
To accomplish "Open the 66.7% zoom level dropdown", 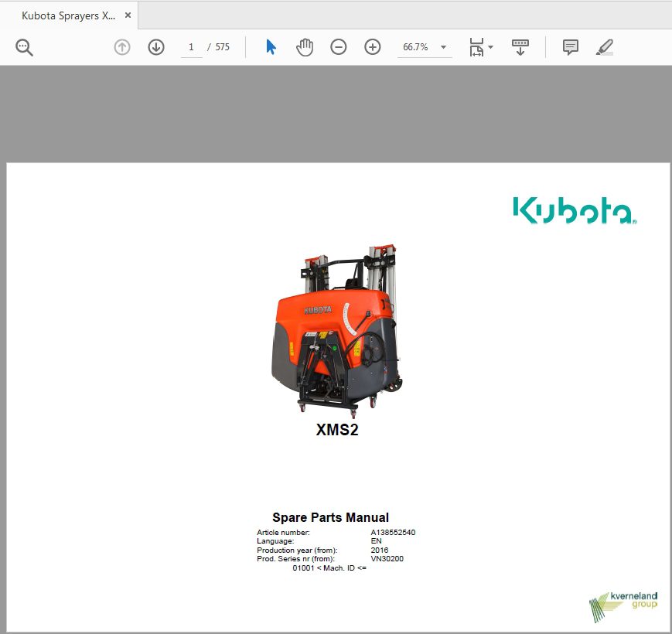I will click(425, 47).
